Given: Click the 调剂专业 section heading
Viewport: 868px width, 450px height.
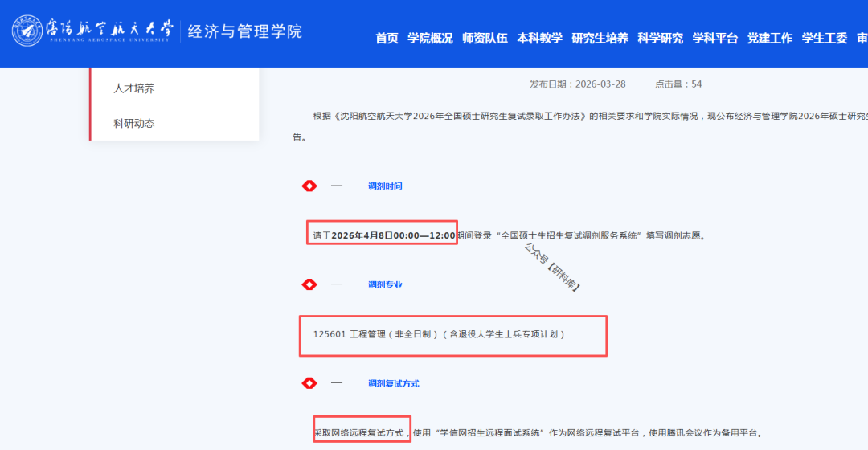Looking at the screenshot, I should [385, 285].
